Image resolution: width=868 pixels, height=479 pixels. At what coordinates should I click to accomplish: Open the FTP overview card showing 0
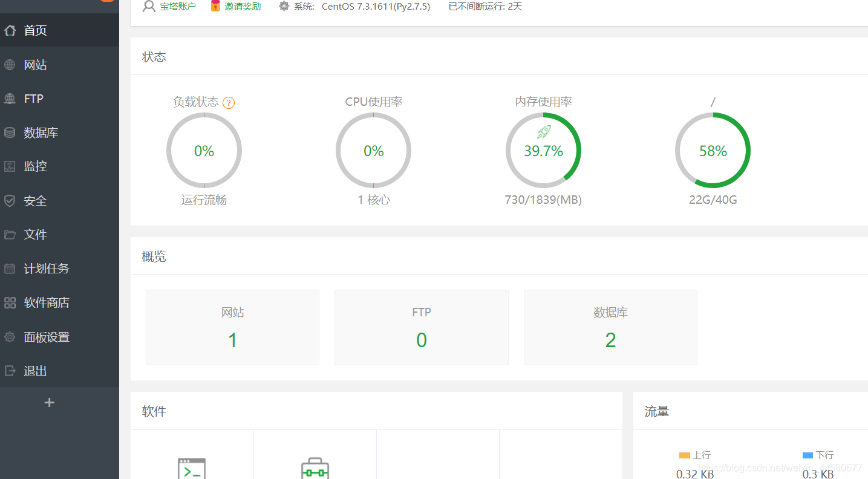pos(422,327)
